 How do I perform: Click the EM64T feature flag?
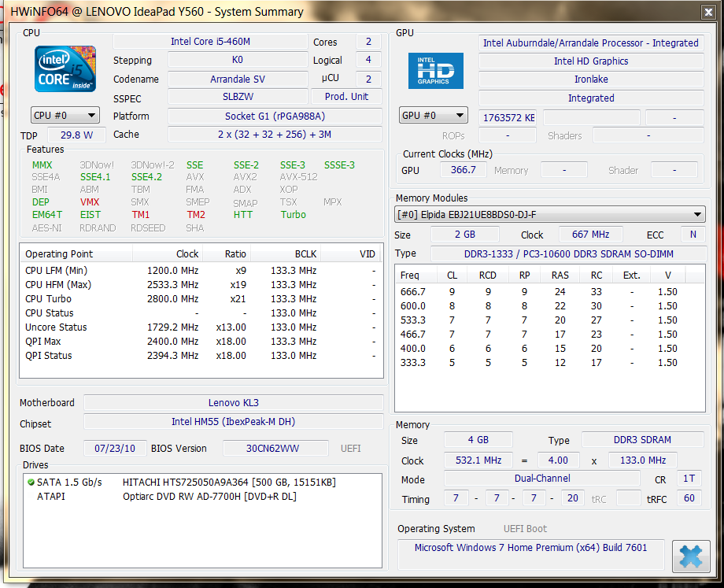coord(47,215)
